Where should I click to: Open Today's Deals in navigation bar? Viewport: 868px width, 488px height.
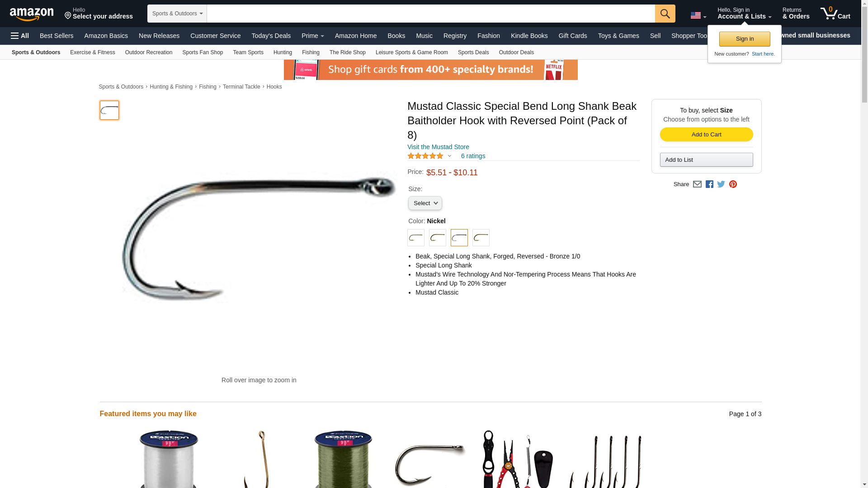pos(271,36)
